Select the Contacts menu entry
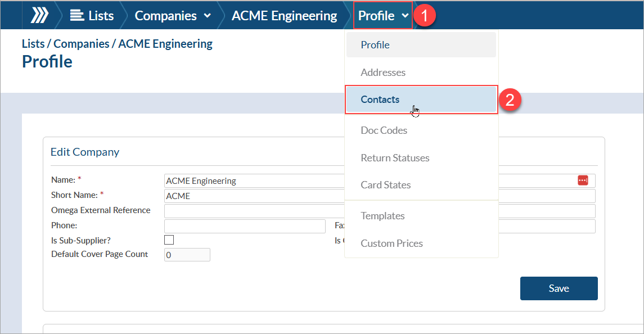Screen dimensions: 644x334 coord(380,100)
